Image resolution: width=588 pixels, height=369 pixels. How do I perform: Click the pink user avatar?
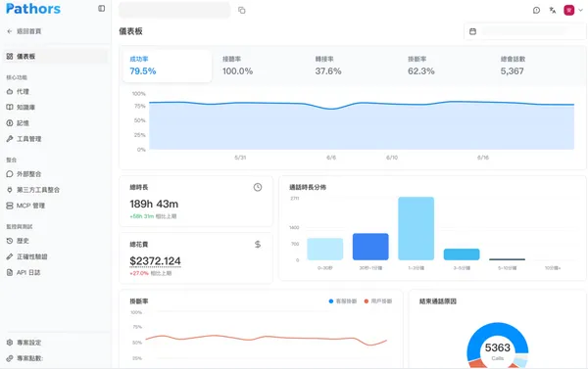coord(568,10)
